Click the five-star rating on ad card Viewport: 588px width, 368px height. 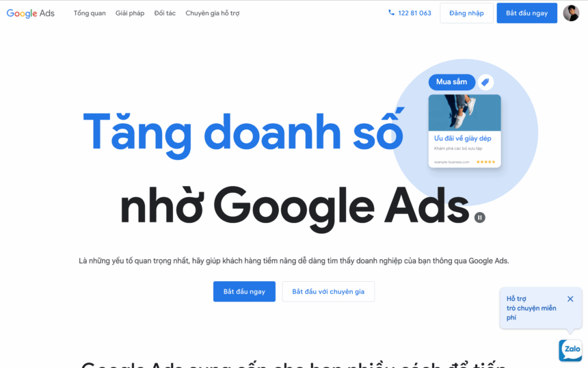point(485,162)
